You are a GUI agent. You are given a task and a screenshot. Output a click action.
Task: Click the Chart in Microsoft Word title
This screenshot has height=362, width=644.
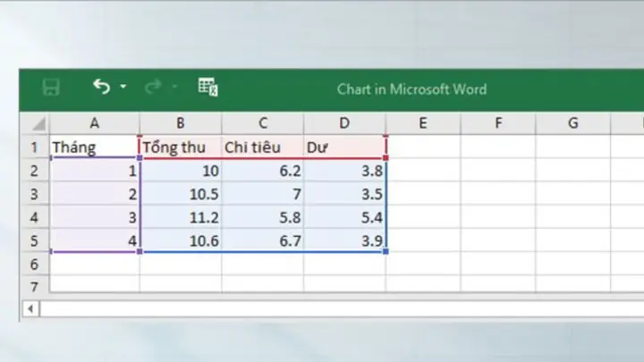[411, 89]
